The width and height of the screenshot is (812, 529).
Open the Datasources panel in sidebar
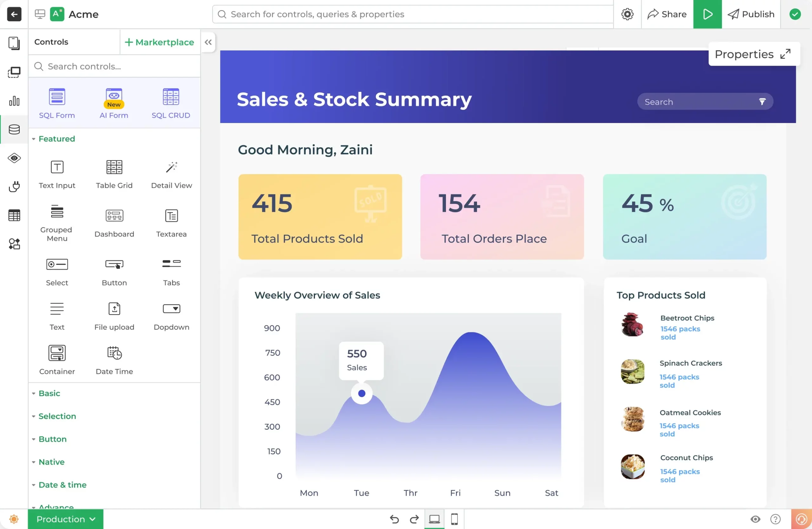[14, 129]
